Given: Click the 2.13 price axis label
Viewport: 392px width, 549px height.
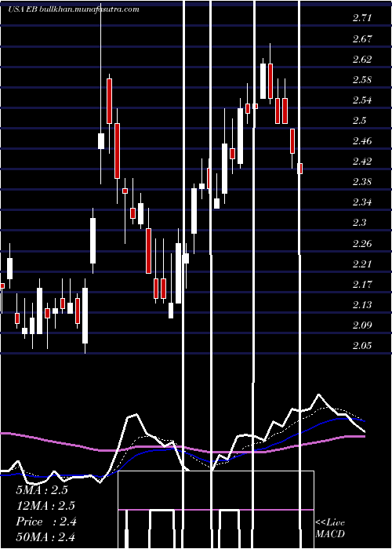Looking at the screenshot, I should pos(362,304).
